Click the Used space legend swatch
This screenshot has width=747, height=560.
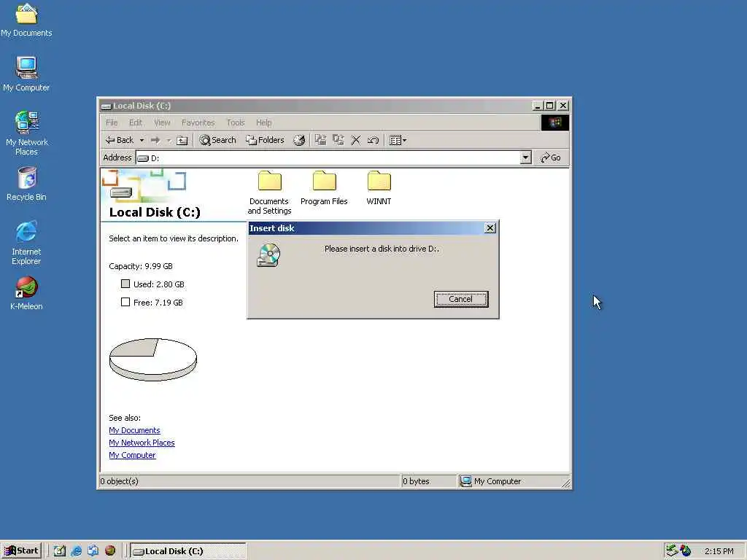(125, 284)
